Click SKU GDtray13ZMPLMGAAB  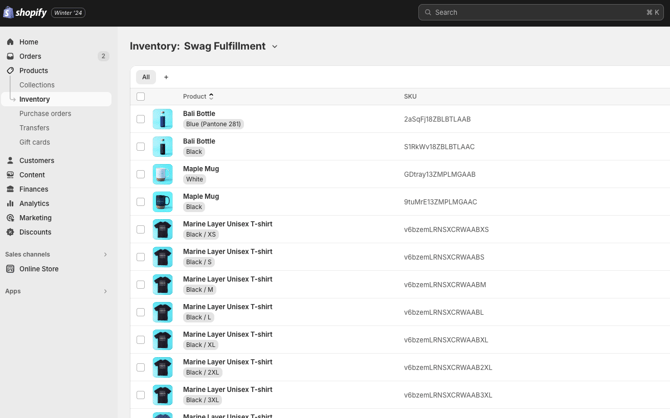[x=440, y=174]
